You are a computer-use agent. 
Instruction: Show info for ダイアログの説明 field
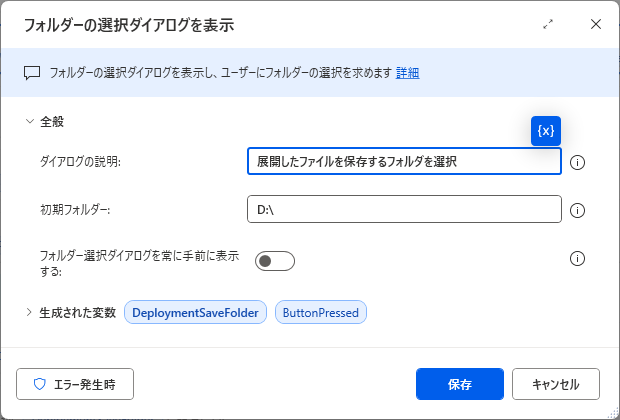tap(577, 162)
